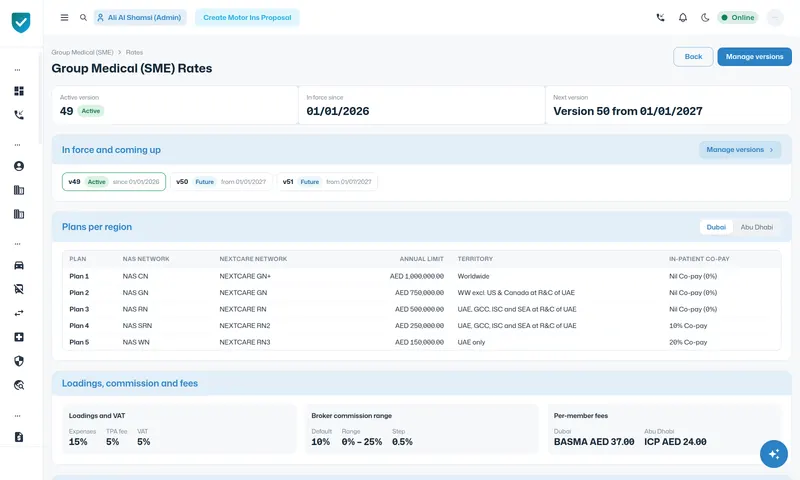
Task: Click Group Medical (SME) breadcrumb
Action: [82, 53]
